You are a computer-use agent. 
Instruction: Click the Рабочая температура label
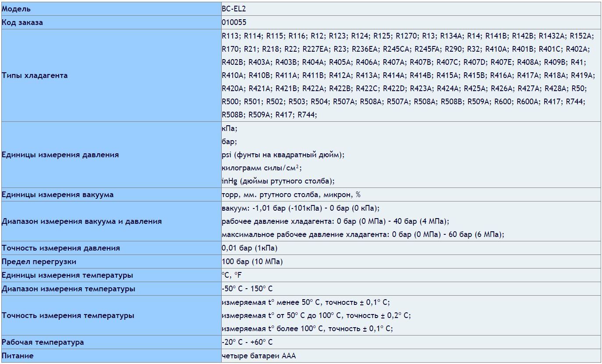point(42,342)
